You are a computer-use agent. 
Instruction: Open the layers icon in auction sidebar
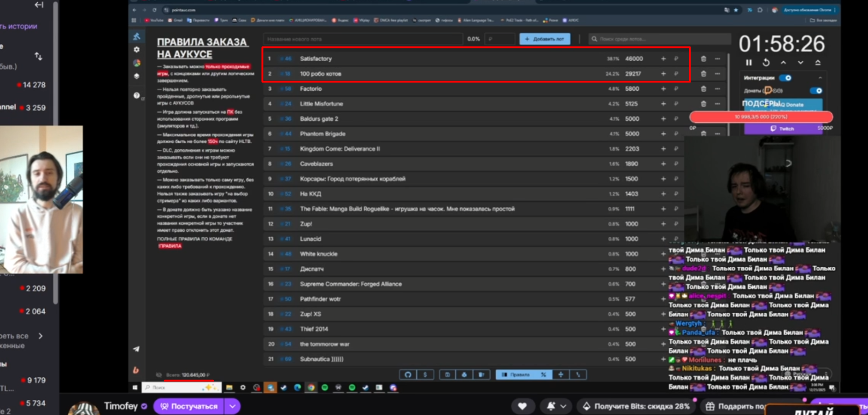pos(136,76)
